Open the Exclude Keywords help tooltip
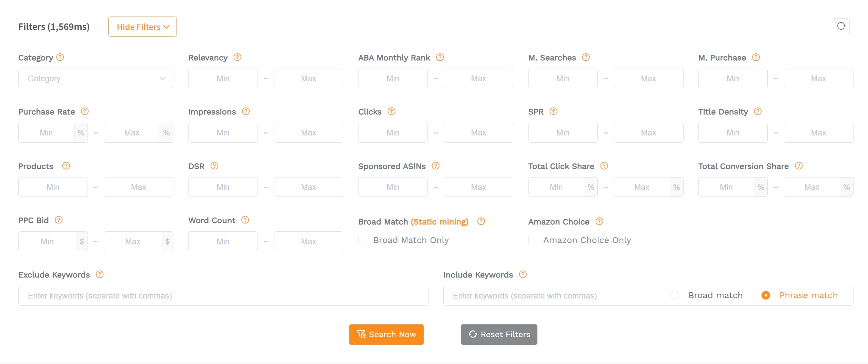The width and height of the screenshot is (868, 364). coord(100,274)
